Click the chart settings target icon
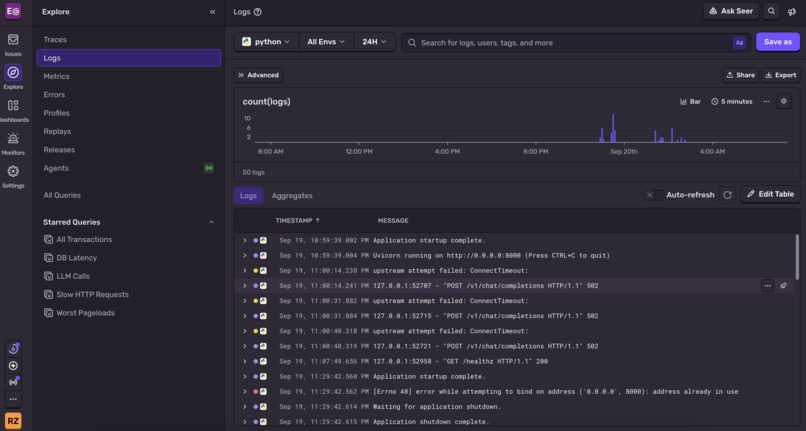 point(783,101)
